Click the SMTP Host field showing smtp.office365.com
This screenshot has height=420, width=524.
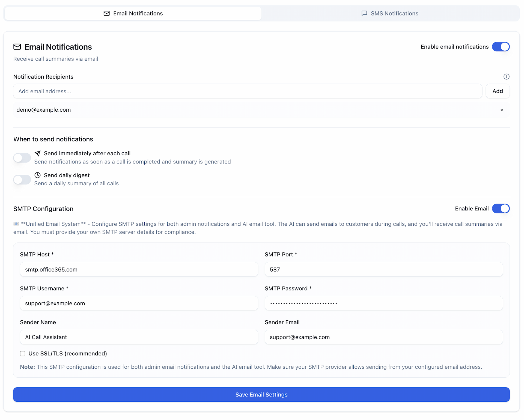(139, 269)
